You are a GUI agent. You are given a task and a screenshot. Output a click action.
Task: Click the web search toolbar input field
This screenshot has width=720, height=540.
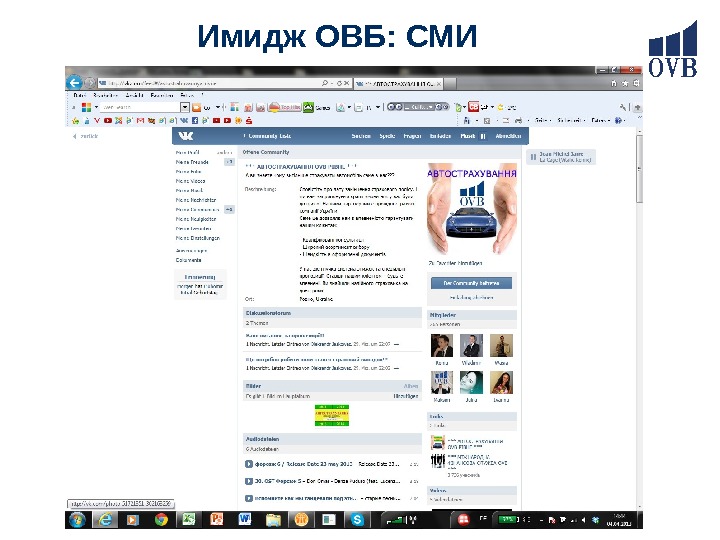pyautogui.click(x=140, y=107)
